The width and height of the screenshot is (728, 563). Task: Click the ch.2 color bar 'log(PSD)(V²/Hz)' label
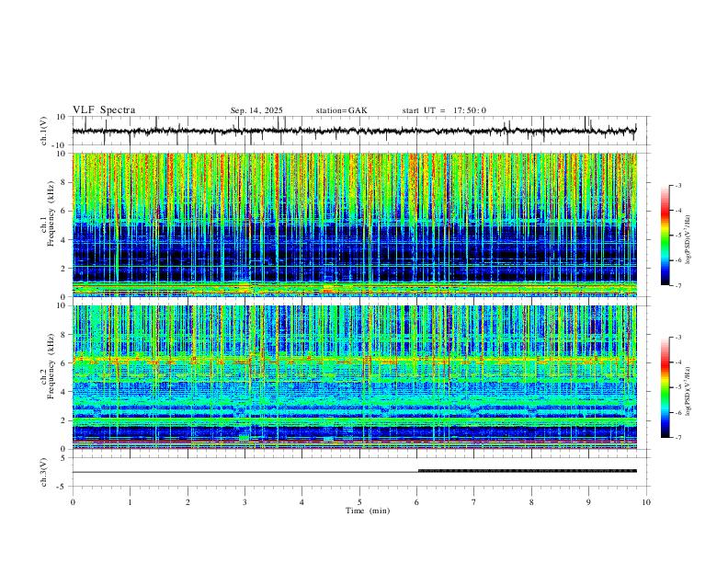[688, 391]
